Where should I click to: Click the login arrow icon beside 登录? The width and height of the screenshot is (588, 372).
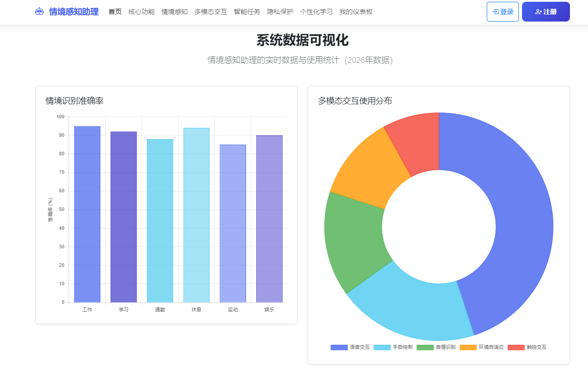point(495,11)
